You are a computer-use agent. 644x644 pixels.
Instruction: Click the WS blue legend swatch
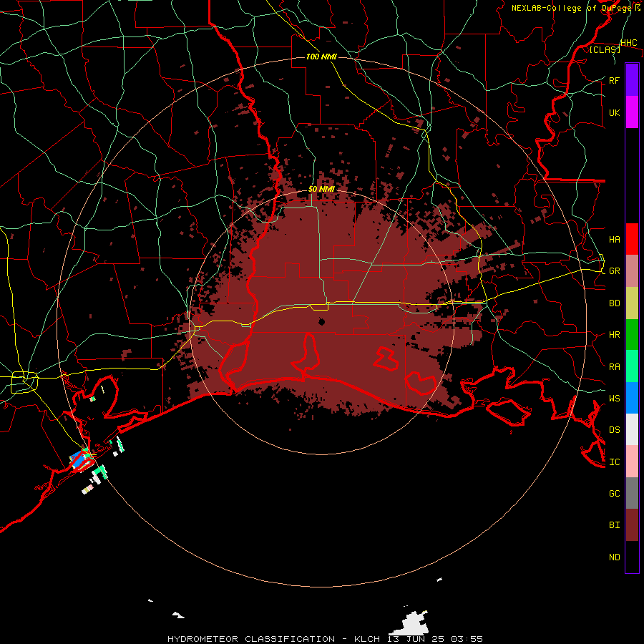(632, 398)
